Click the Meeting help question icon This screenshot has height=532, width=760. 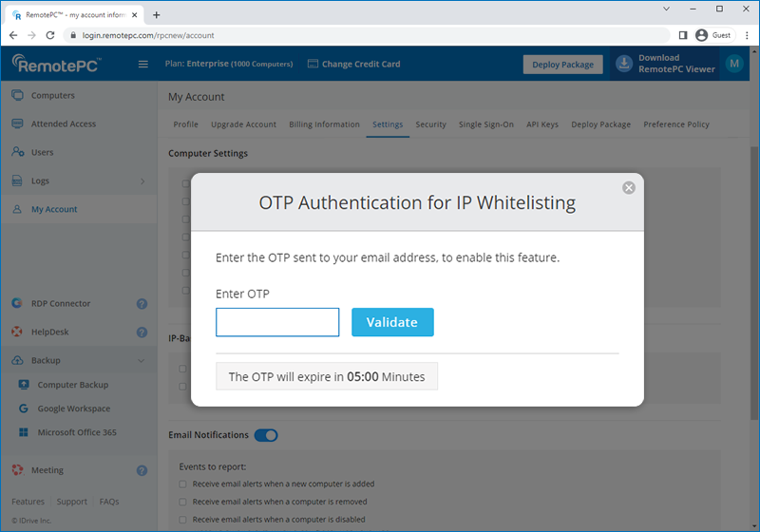(142, 470)
